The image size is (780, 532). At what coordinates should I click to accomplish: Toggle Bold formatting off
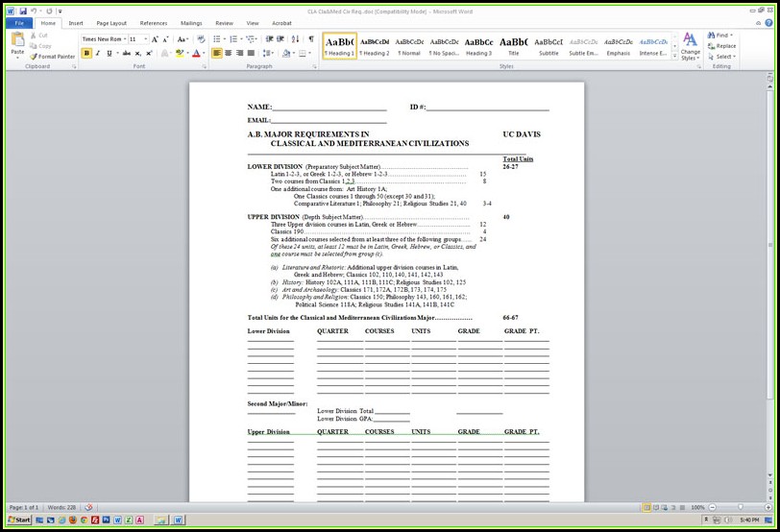86,54
